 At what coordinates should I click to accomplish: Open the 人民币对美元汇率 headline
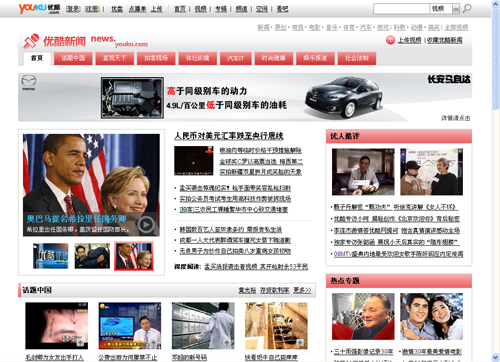229,136
